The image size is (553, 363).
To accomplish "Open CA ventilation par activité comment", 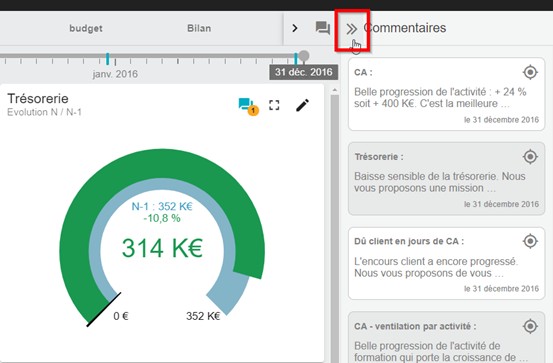I will [x=446, y=337].
